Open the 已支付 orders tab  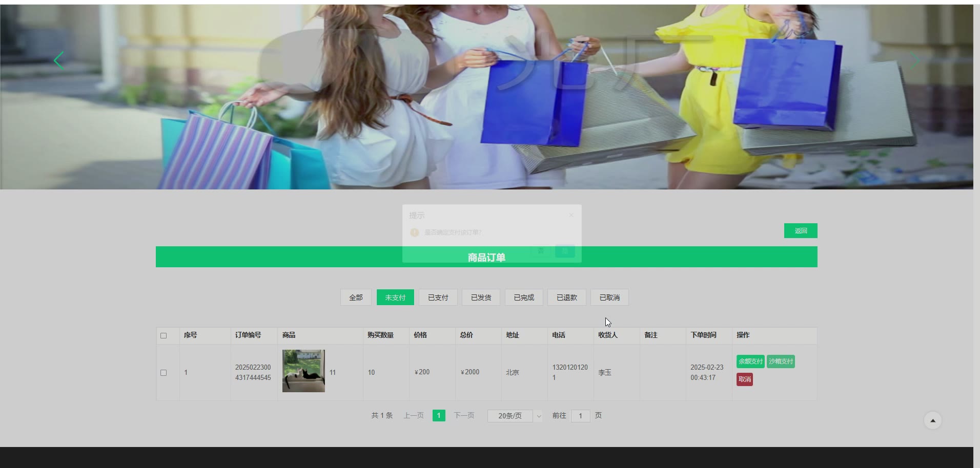pos(438,297)
